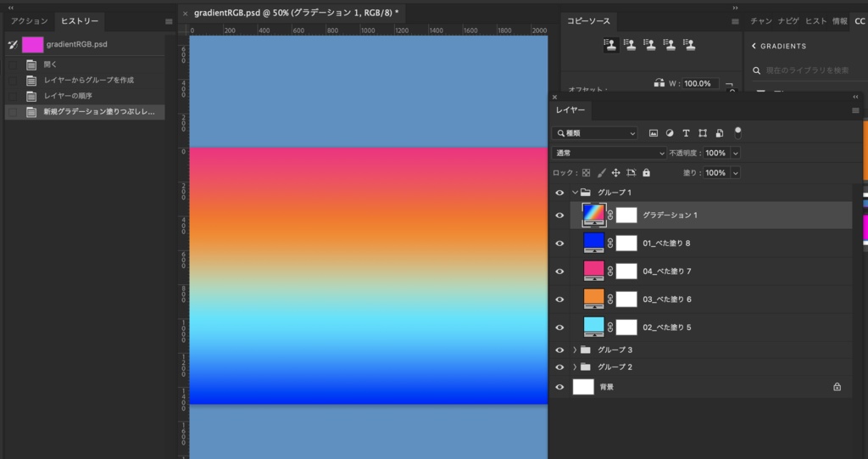The width and height of the screenshot is (868, 459).
Task: Hide the 04_べた塗り 7 layer
Action: (x=559, y=271)
